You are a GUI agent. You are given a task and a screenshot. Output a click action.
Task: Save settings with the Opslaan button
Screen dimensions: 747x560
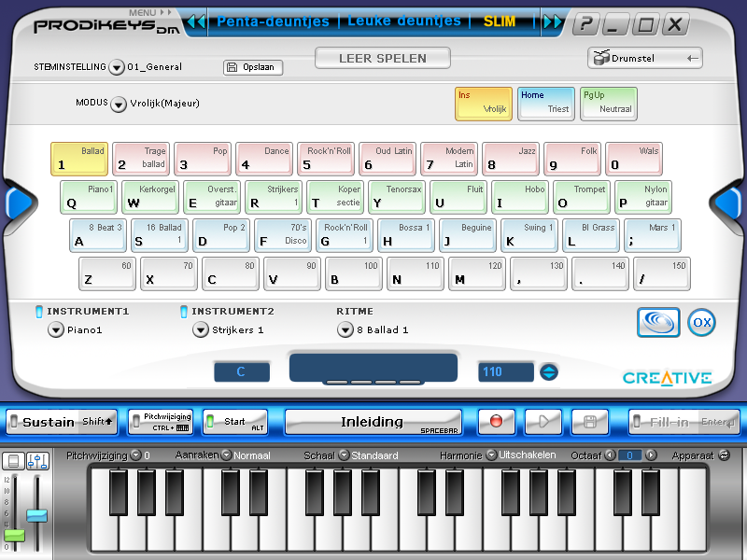tap(253, 67)
